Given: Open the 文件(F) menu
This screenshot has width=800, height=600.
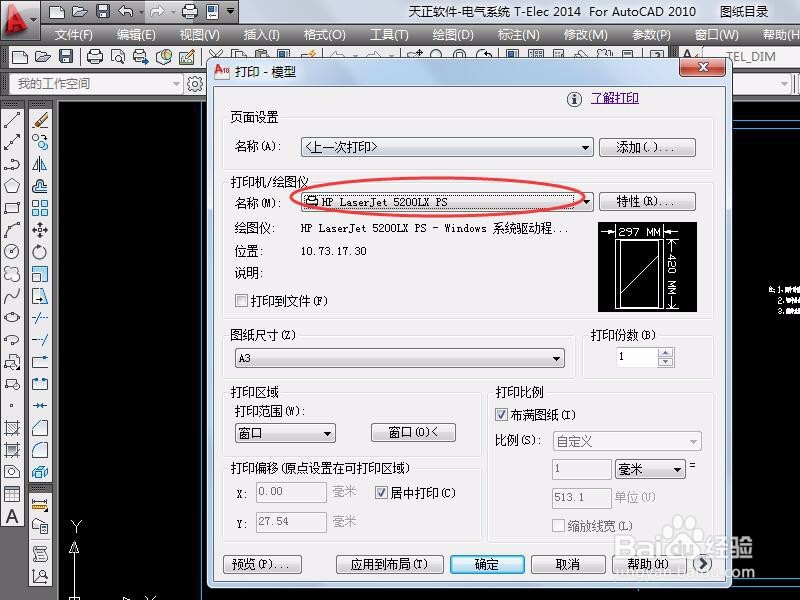Looking at the screenshot, I should tap(74, 35).
